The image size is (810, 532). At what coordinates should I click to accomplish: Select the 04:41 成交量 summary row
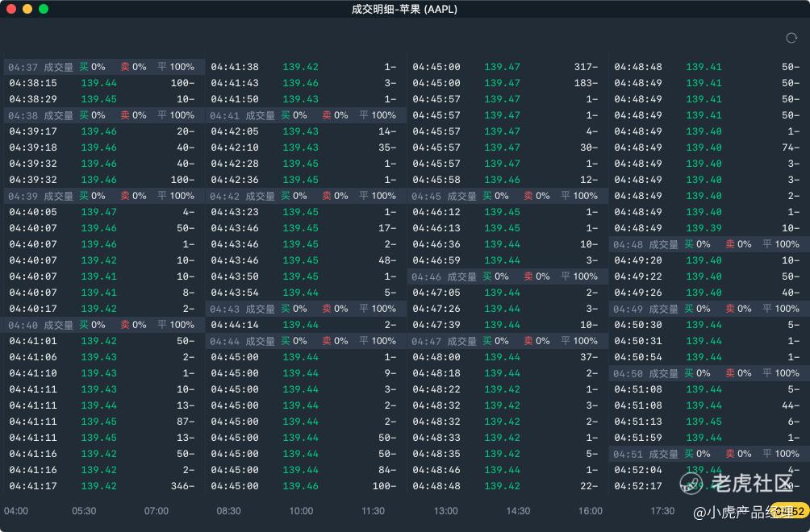(306, 115)
